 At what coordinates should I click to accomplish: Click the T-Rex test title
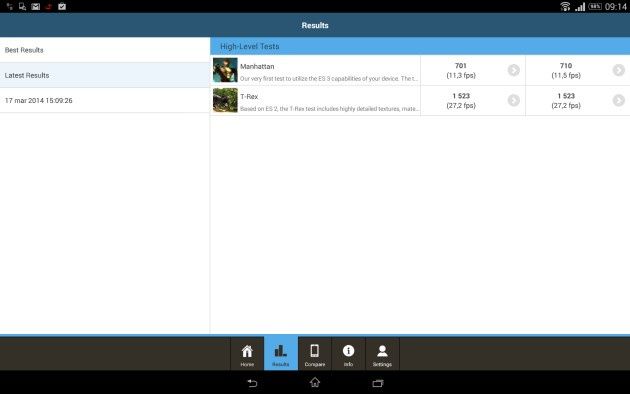[x=249, y=96]
